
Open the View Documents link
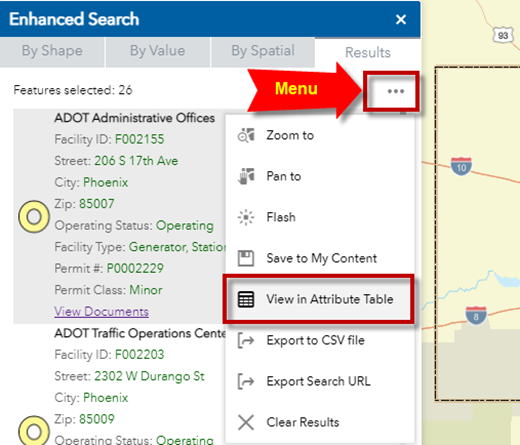pos(101,311)
